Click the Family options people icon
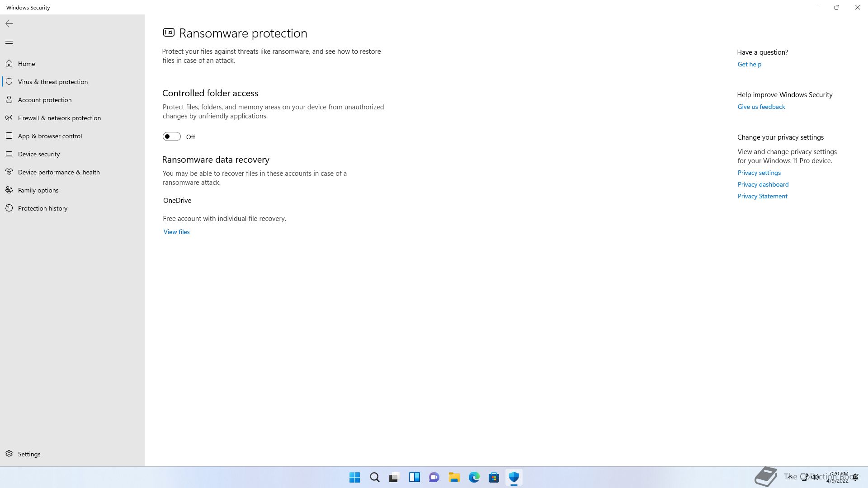The image size is (868, 488). pos(9,190)
